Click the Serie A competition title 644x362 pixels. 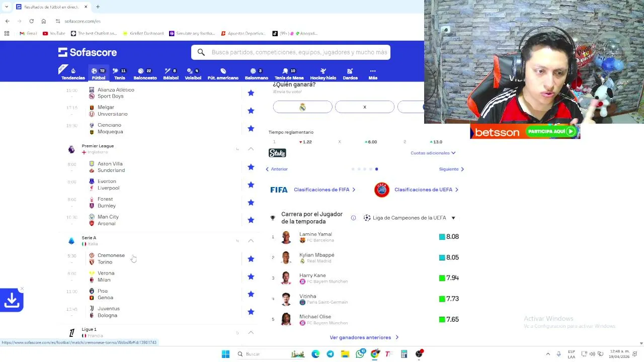(89, 238)
